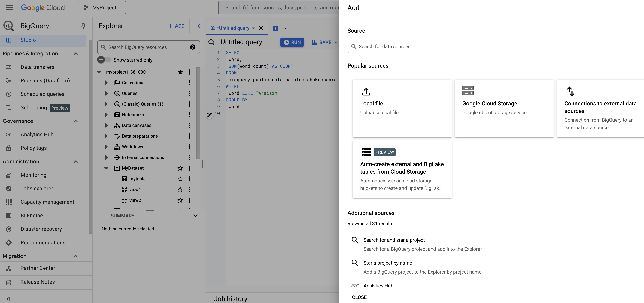Click the CLOSE button on Add panel
Viewport: 644px width, 303px height.
(x=359, y=297)
